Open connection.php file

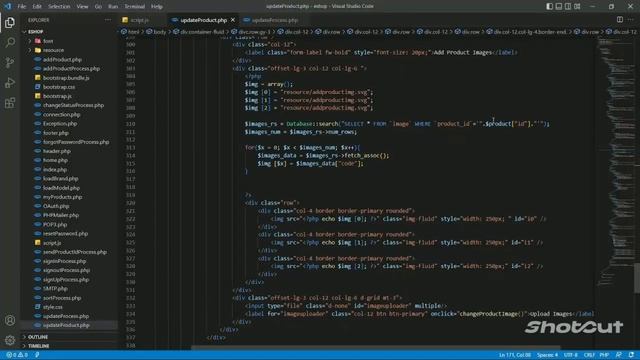pos(62,114)
